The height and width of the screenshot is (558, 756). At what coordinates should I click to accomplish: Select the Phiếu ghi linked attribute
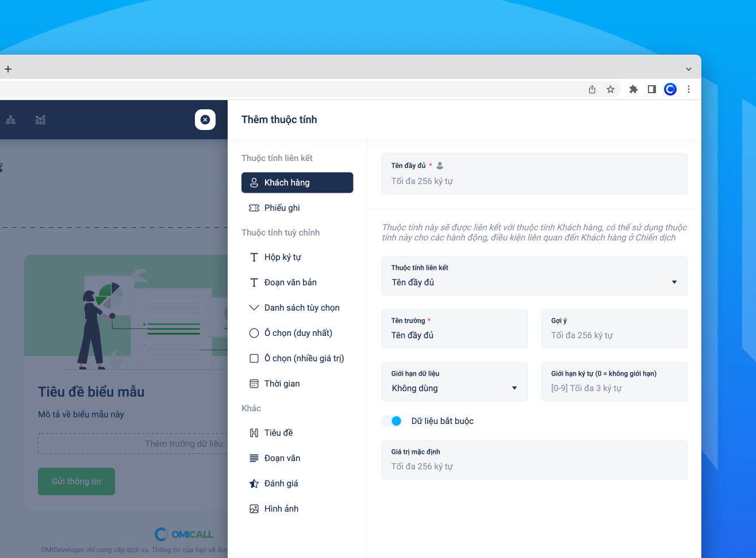(297, 208)
